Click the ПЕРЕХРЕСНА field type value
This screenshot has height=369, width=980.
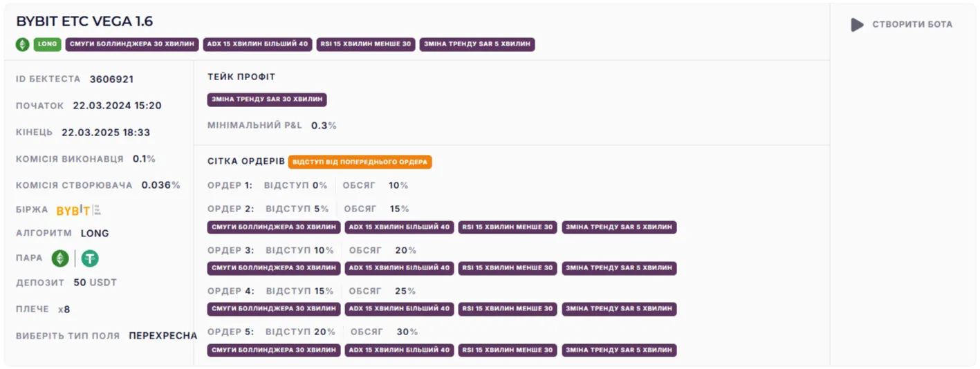[163, 336]
